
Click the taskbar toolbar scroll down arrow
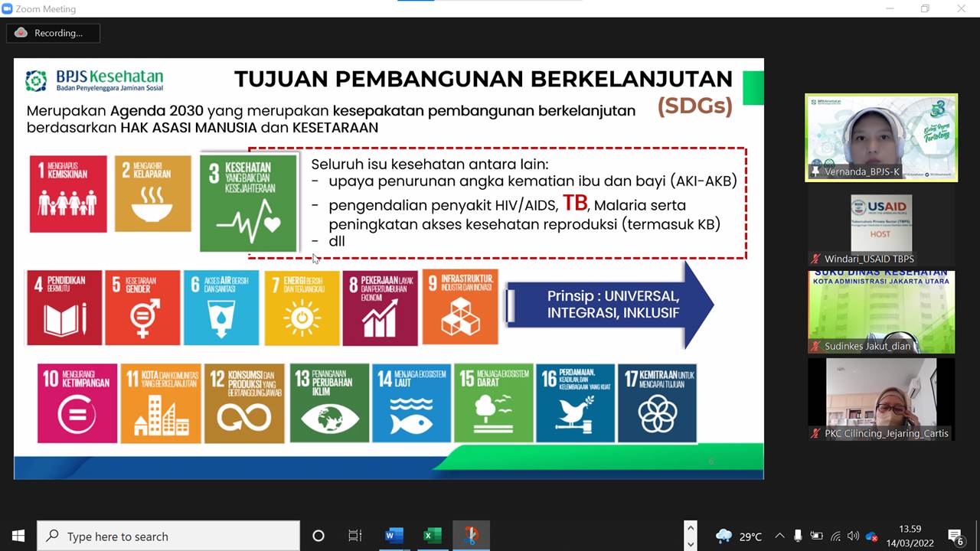tap(691, 543)
